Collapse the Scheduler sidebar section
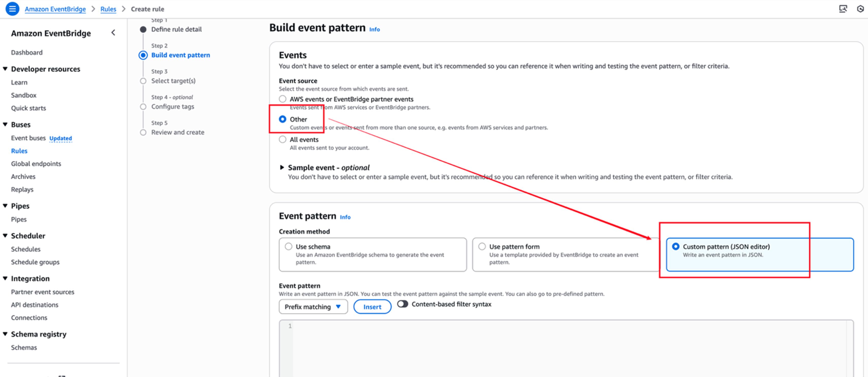 (5, 236)
